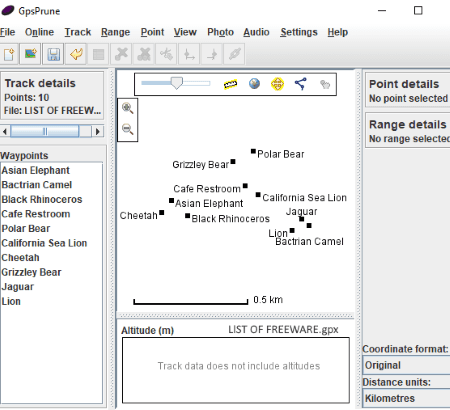The height and width of the screenshot is (410, 450).
Task: Open the Distance units Kilometres dropdown
Action: pyautogui.click(x=406, y=398)
